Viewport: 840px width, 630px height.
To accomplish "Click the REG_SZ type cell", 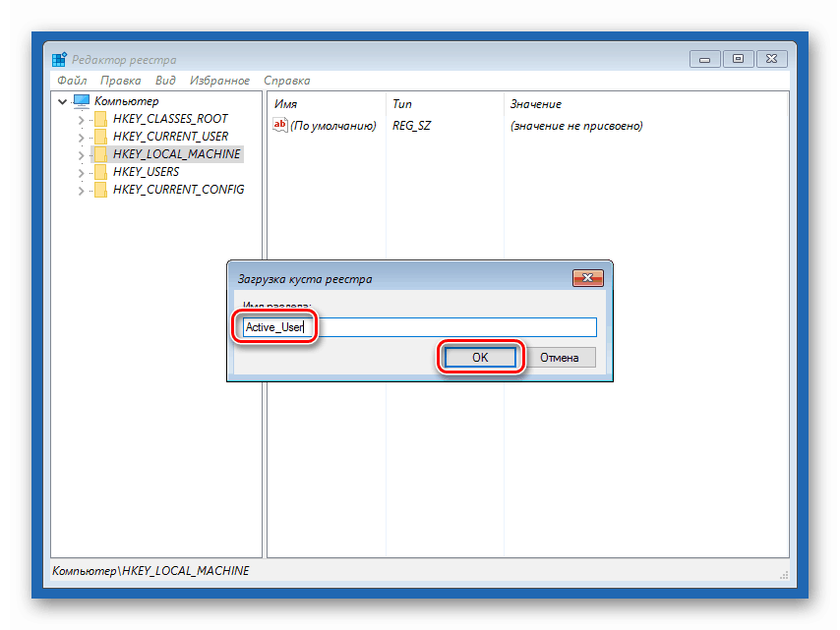I will click(x=411, y=126).
